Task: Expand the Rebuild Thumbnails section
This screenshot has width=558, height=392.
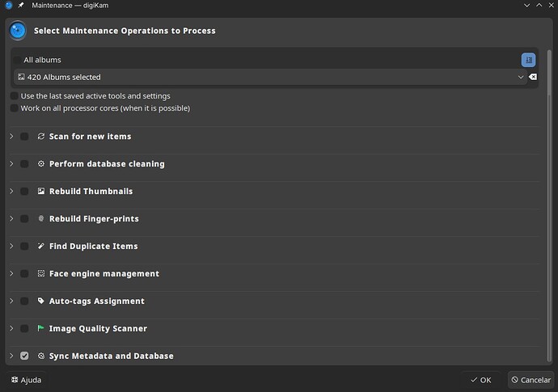Action: tap(11, 191)
